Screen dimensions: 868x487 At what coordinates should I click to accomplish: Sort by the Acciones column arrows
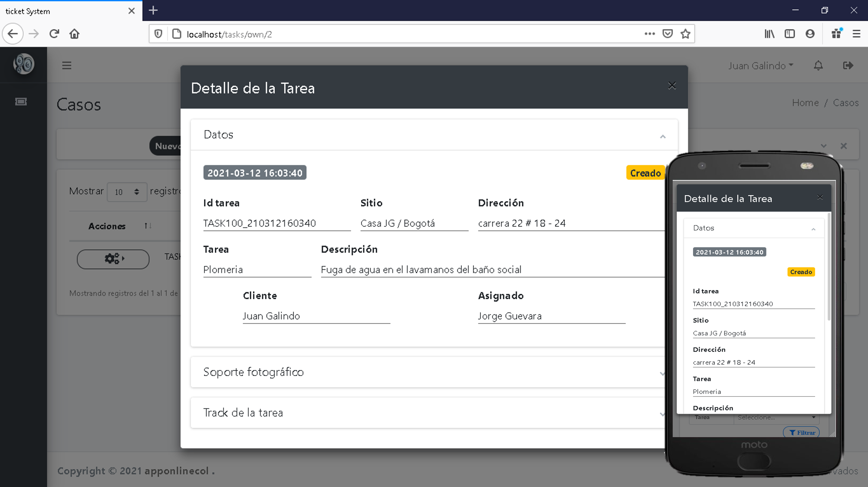[x=148, y=226]
